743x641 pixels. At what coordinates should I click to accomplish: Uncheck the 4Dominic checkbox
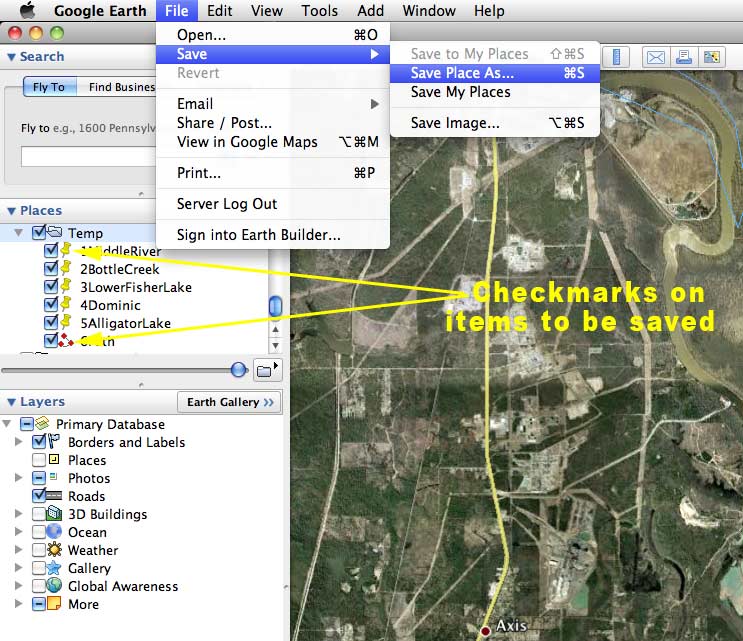point(51,305)
